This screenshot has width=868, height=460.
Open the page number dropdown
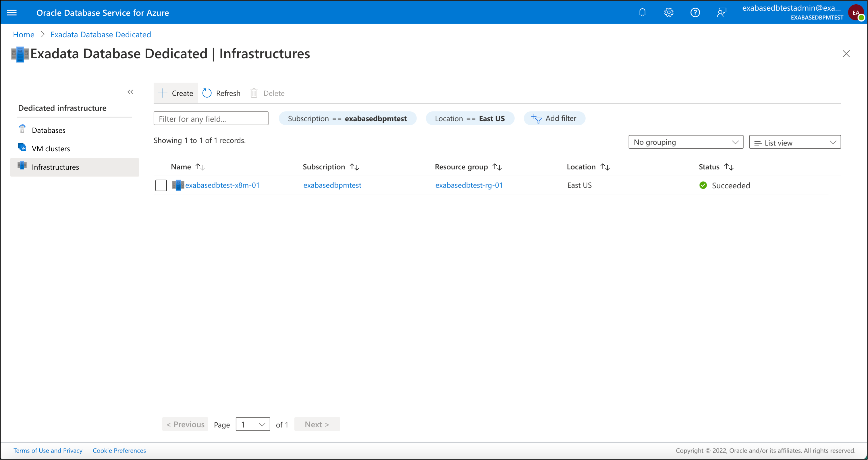tap(253, 424)
